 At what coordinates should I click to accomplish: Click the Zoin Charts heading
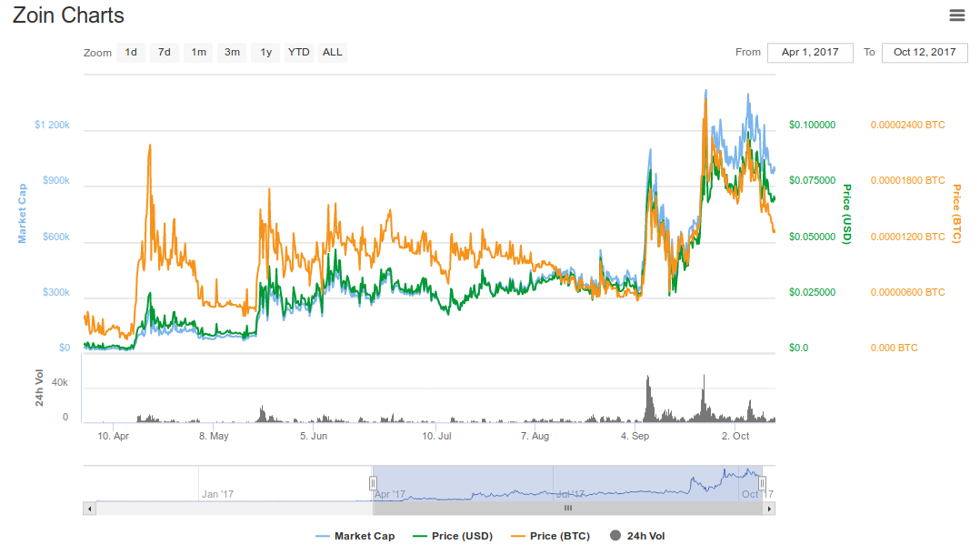click(x=69, y=15)
